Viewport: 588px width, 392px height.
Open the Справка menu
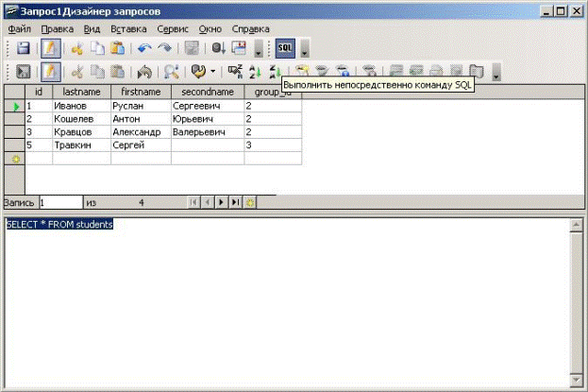[x=250, y=29]
